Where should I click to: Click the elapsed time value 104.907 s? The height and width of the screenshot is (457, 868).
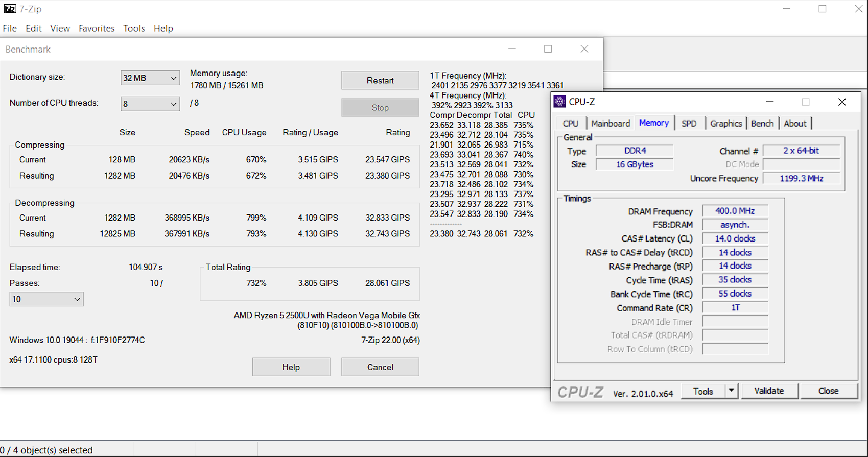(146, 267)
